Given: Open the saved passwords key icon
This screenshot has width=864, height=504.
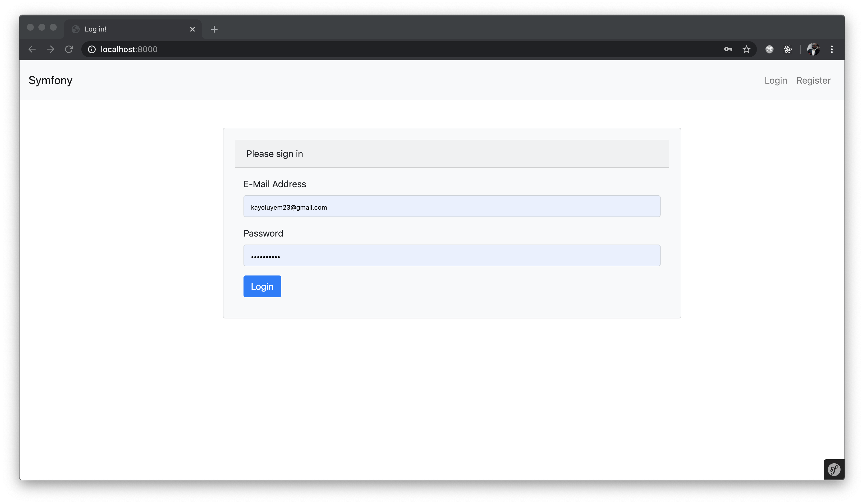Looking at the screenshot, I should [728, 49].
